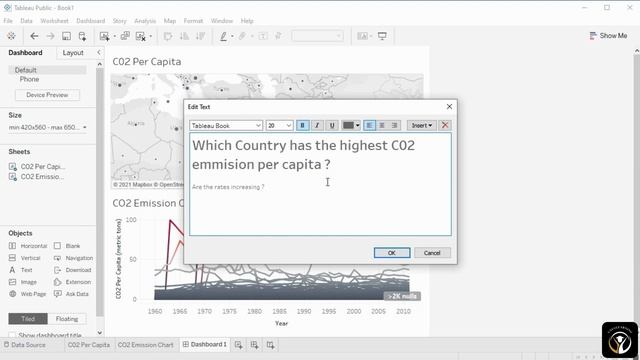Click New Worksheet icon in bottom tab bar
This screenshot has height=360, width=640.
coord(238,345)
